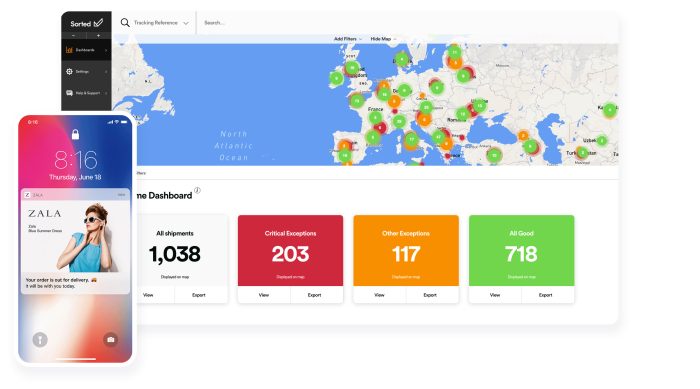
Task: Tap the 8:16 clock on phone
Action: (75, 159)
